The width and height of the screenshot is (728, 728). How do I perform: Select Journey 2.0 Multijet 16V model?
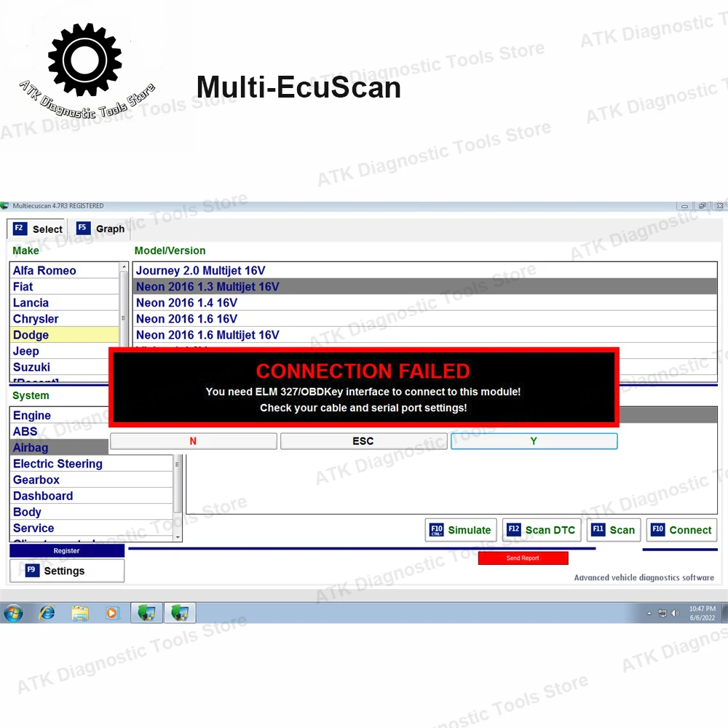pos(425,271)
